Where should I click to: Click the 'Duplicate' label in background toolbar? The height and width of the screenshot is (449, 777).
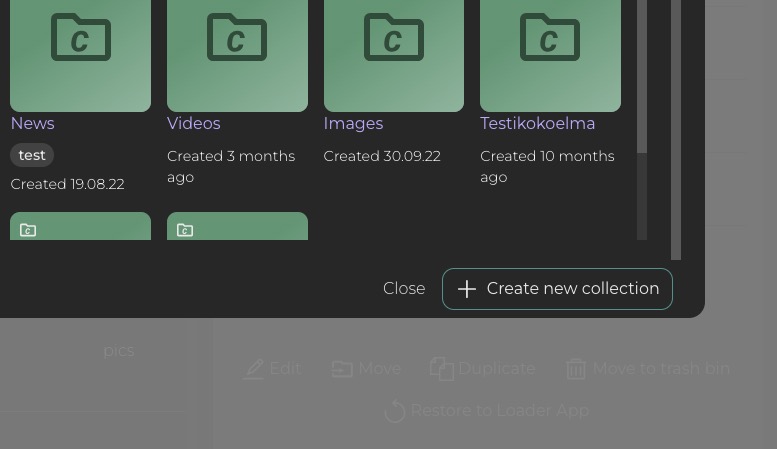(497, 369)
